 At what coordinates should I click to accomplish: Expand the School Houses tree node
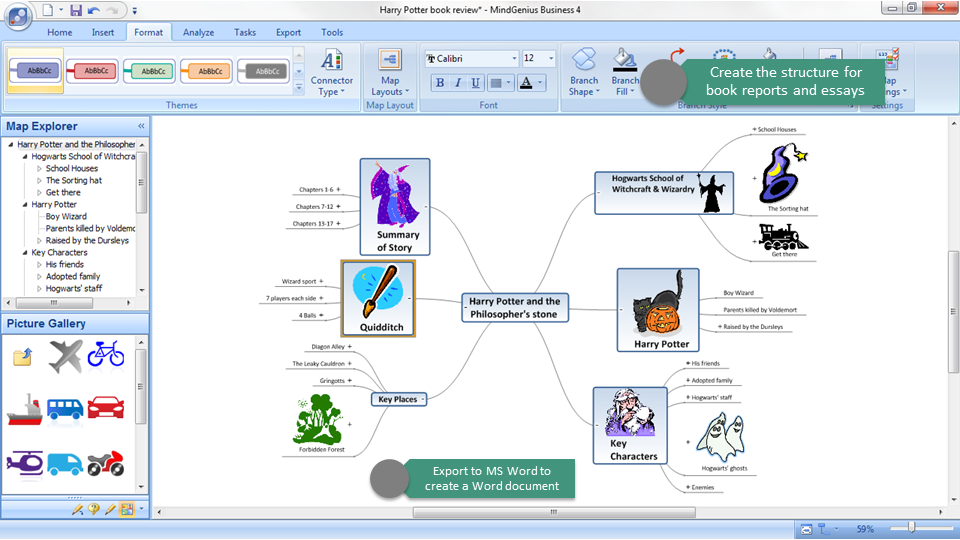click(39, 168)
